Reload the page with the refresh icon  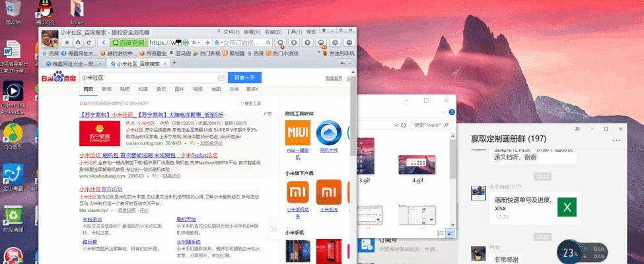pyautogui.click(x=89, y=42)
